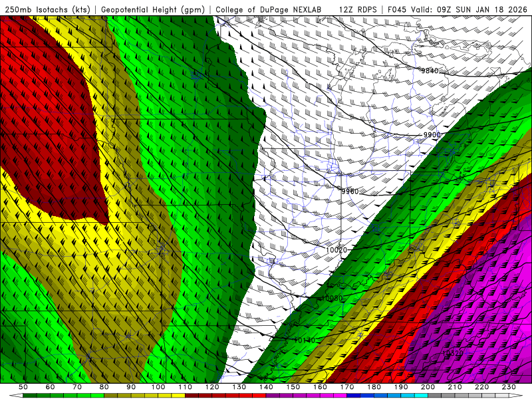Image resolution: width=532 pixels, height=399 pixels.
Task: Click the 140 knot value on color scale
Action: (x=266, y=387)
